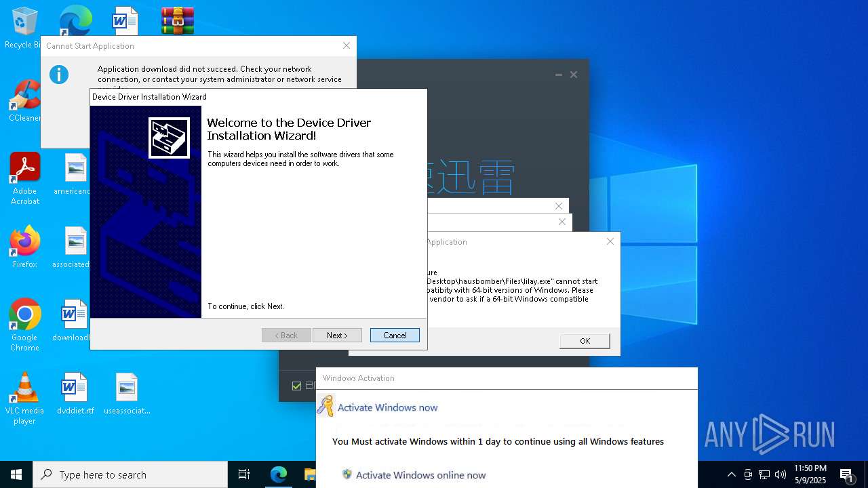The image size is (868, 488).
Task: Click Next in the Device Driver wizard
Action: pyautogui.click(x=337, y=335)
